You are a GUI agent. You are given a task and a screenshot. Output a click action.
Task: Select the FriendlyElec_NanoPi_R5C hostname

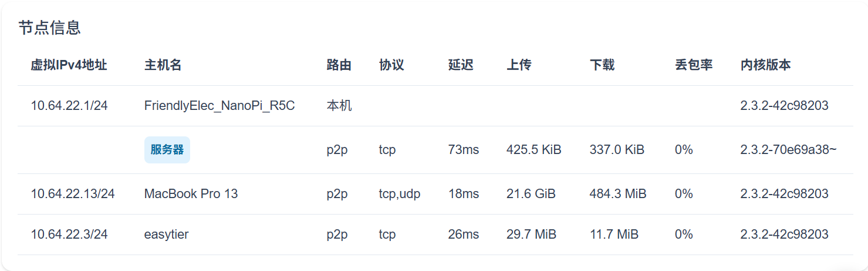pos(219,106)
